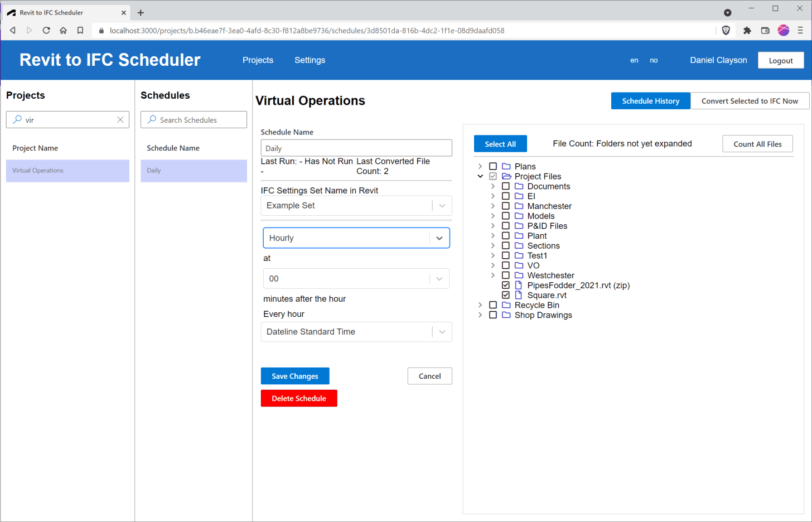Open the Hourly frequency dropdown
Viewport: 812px width, 522px height.
pyautogui.click(x=356, y=238)
